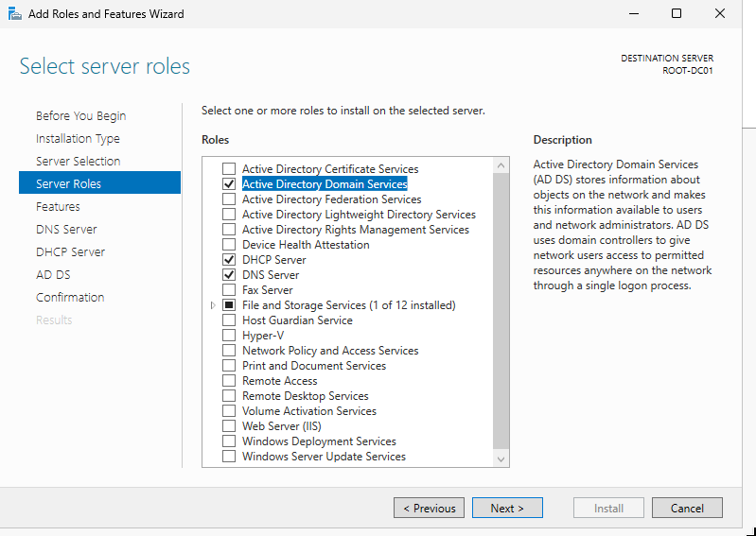Select the Hyper-V role label

click(263, 336)
